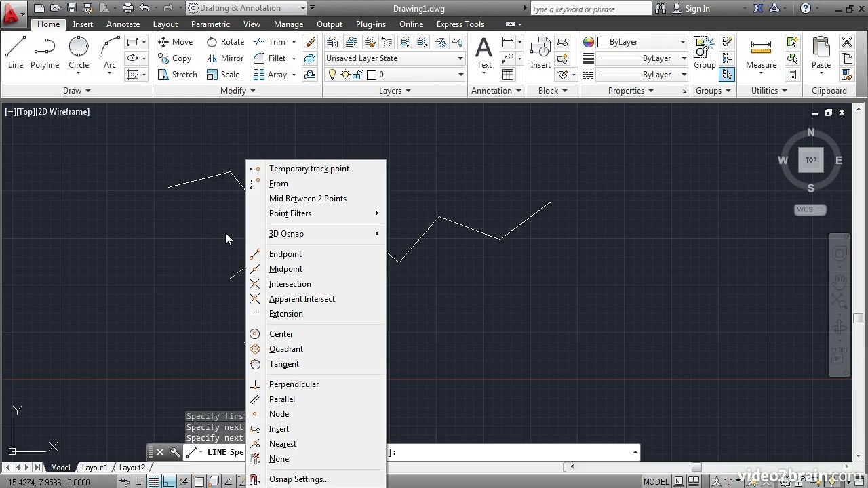Click the Group icon
The image size is (868, 488).
[x=705, y=53]
